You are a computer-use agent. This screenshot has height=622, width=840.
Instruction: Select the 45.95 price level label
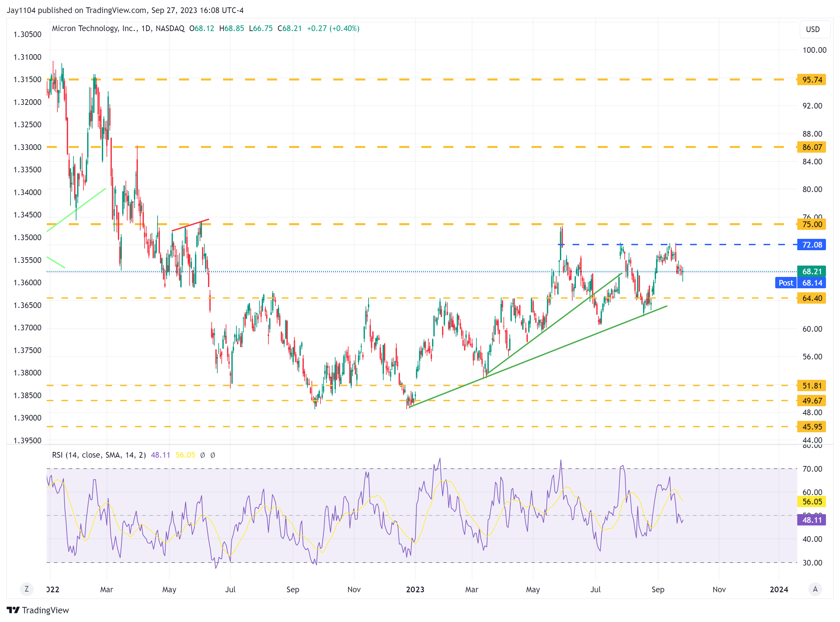pyautogui.click(x=811, y=427)
